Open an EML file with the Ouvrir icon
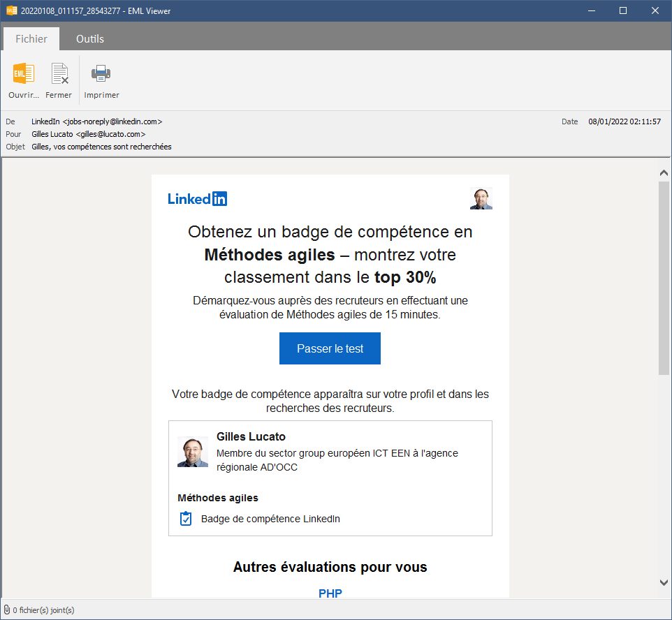 (24, 74)
